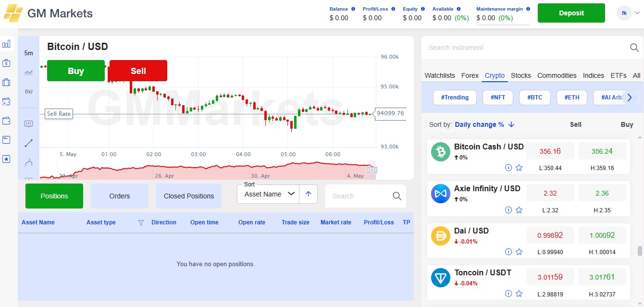The image size is (644, 307).
Task: Open the 5m timeframe selector
Action: (28, 53)
